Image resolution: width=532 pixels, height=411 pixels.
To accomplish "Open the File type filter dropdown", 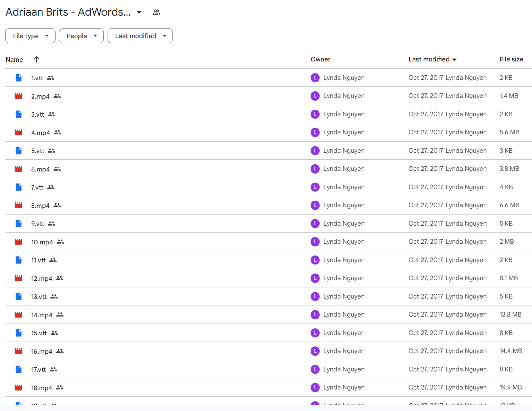I will coord(30,36).
